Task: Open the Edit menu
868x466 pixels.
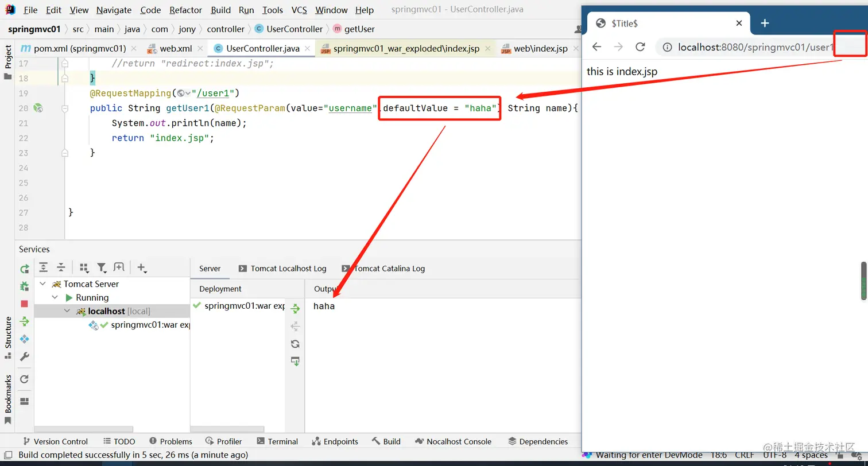Action: click(x=53, y=10)
